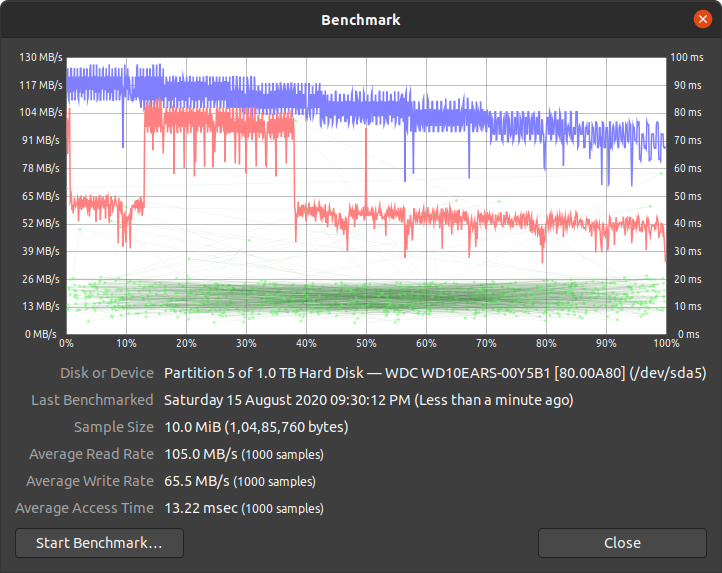722x573 pixels.
Task: Click the Last Benchmarked date value
Action: click(x=368, y=400)
